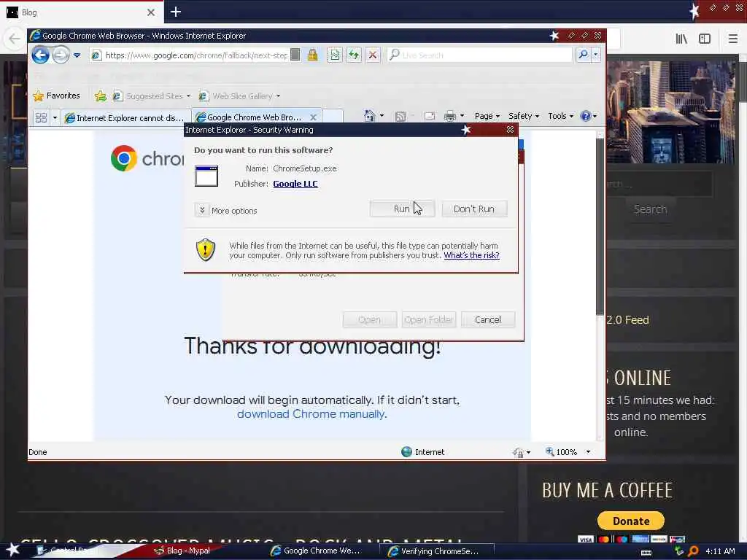The height and width of the screenshot is (560, 747).
Task: Open the Page menu
Action: [487, 116]
